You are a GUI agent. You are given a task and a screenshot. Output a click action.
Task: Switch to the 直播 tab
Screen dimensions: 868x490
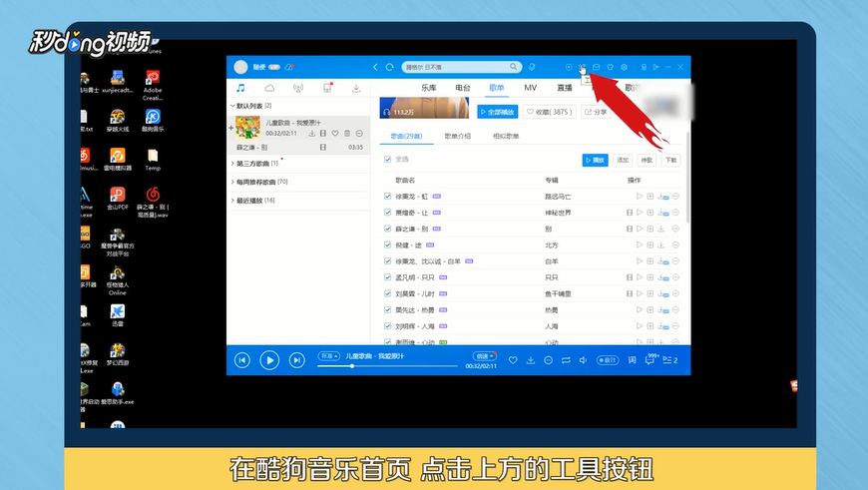click(x=565, y=88)
